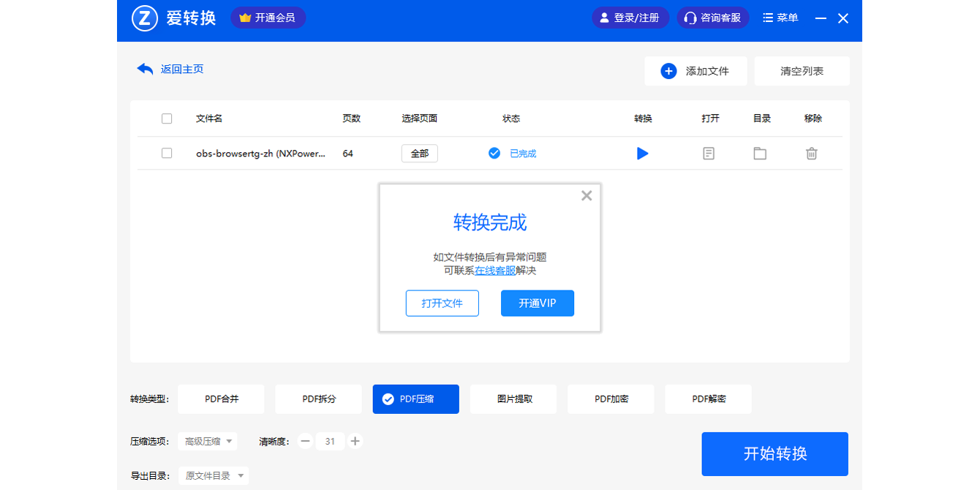Viewport: 980px width, 490px height.
Task: Open the 菜单 hamburger menu
Action: 780,18
